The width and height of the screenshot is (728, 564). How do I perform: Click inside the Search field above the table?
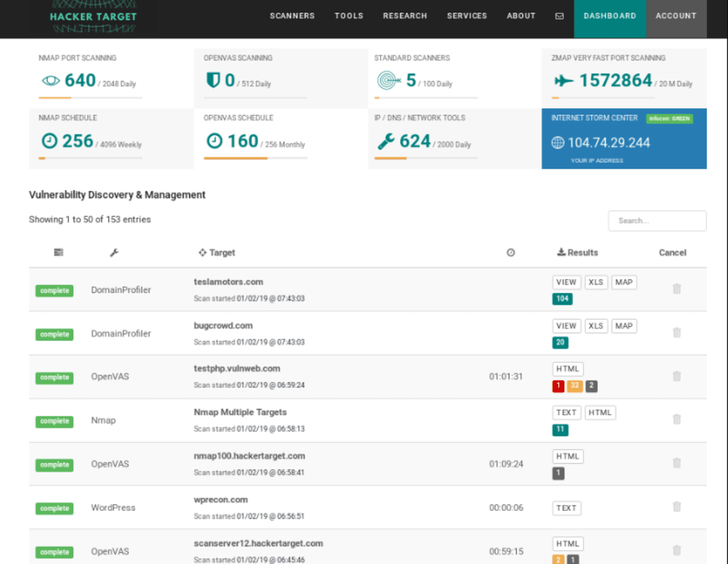pyautogui.click(x=657, y=221)
